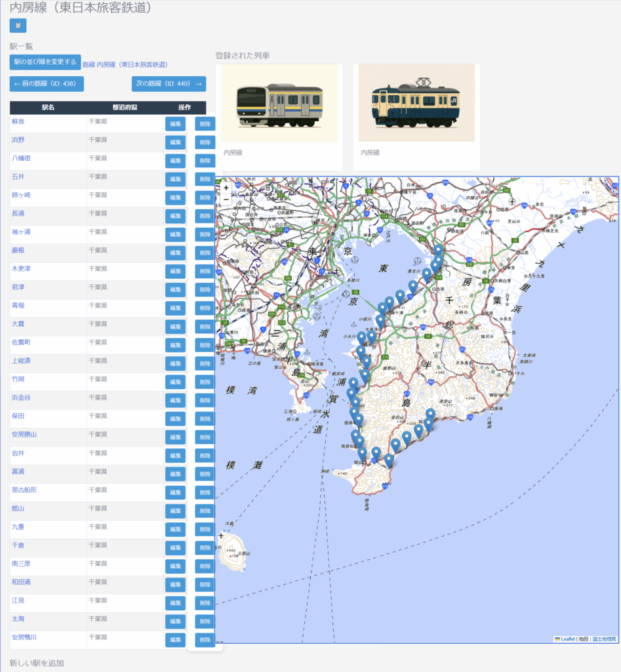Image resolution: width=621 pixels, height=672 pixels.
Task: Open station link 長浦
Action: 18,214
